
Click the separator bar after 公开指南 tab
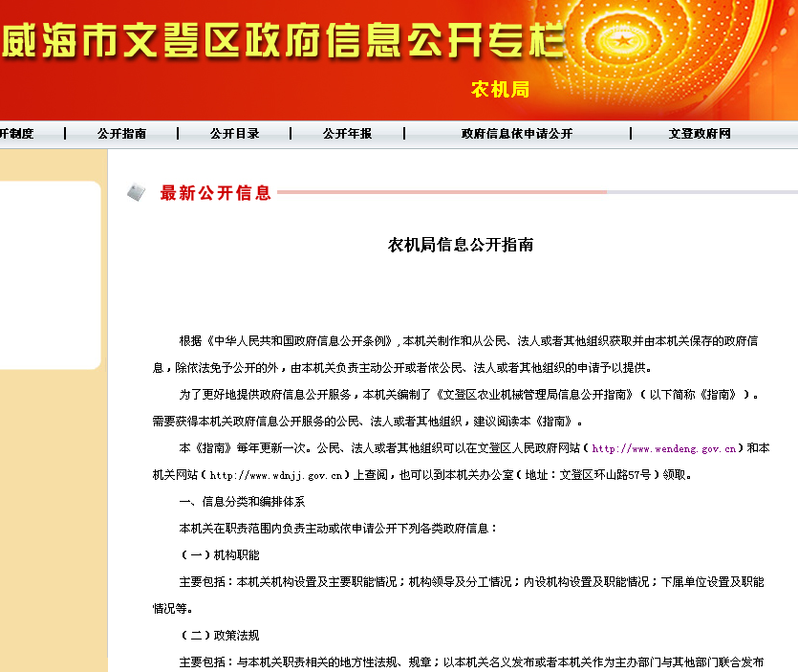(x=178, y=134)
